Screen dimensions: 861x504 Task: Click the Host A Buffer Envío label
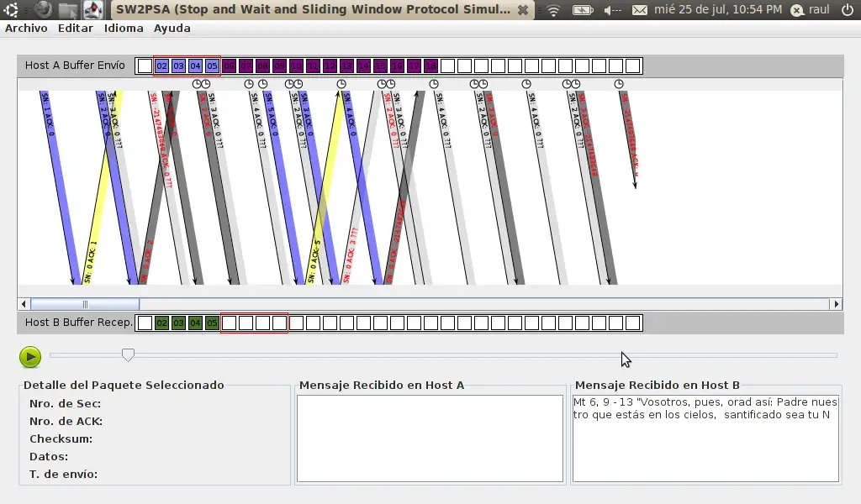point(75,66)
